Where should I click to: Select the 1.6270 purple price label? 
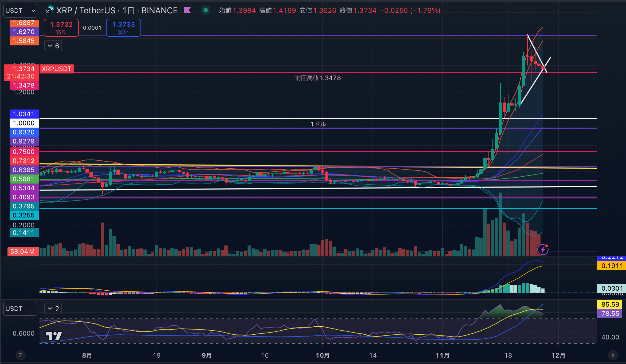pyautogui.click(x=24, y=32)
